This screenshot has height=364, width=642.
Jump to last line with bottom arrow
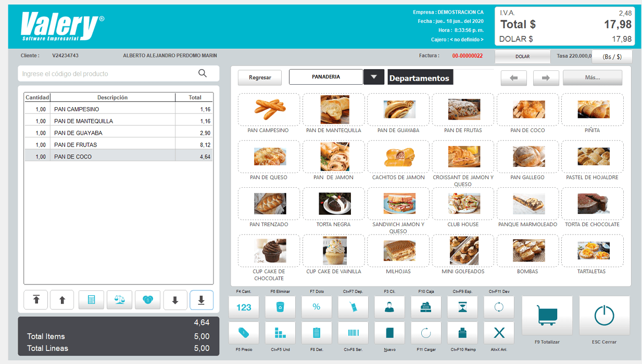[x=202, y=300]
